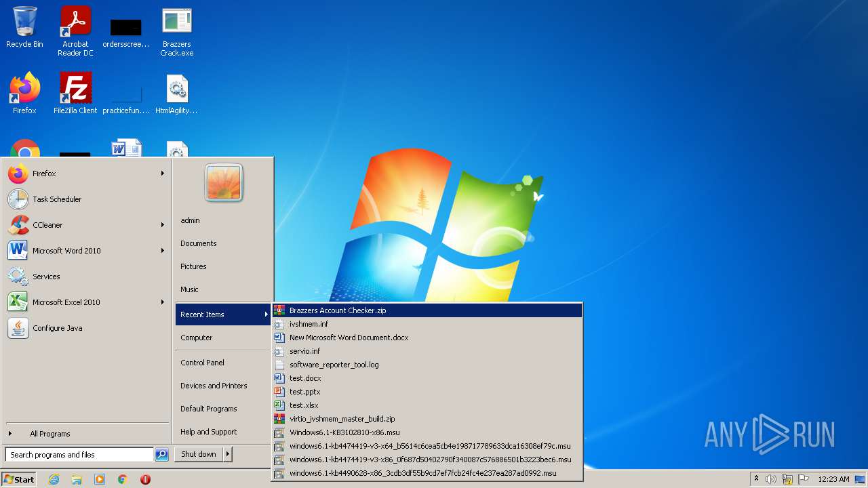Open Devices and Printers
Screen dimensions: 868x488
[214, 386]
